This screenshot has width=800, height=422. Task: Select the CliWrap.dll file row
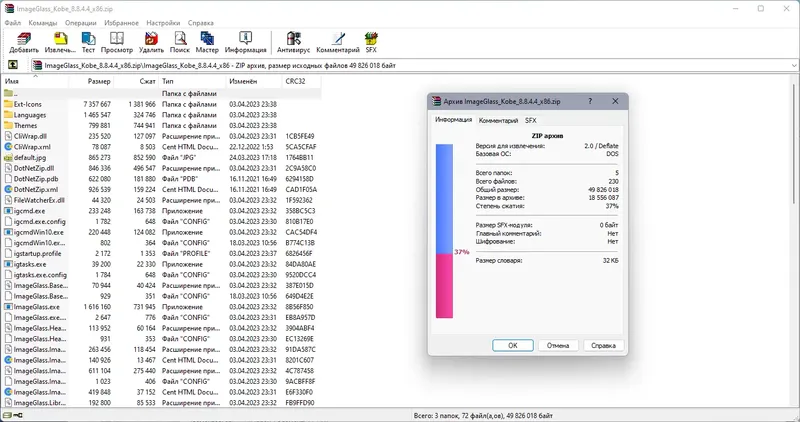(161, 136)
